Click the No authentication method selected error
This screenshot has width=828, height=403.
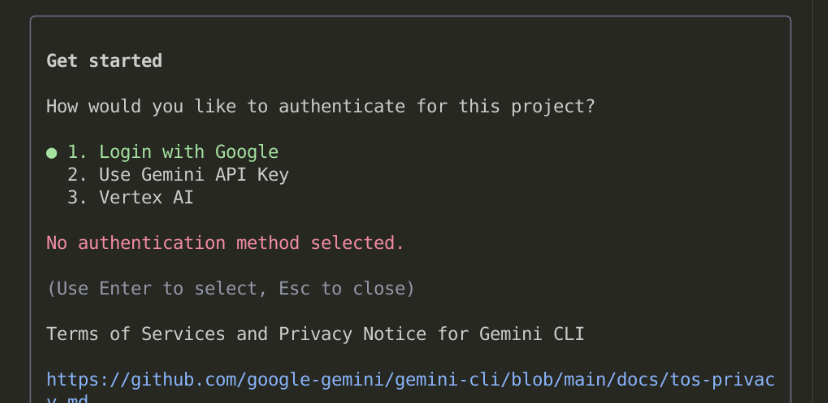point(225,243)
